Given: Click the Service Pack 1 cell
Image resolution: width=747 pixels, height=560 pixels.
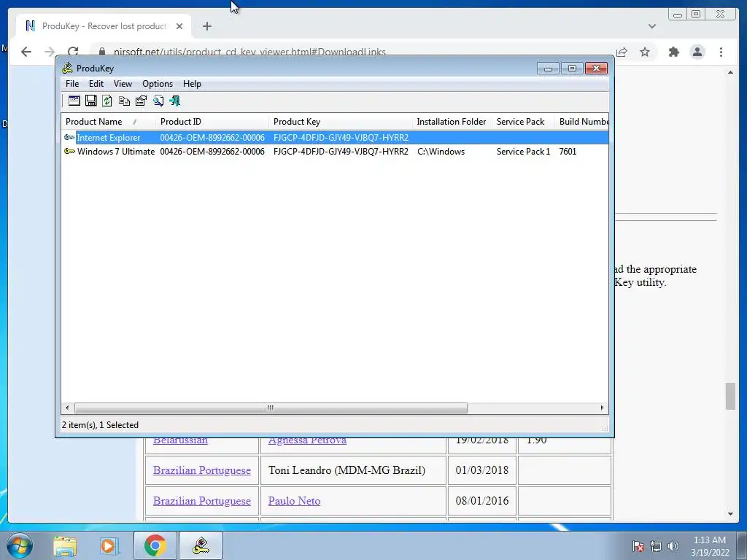Looking at the screenshot, I should point(523,152).
